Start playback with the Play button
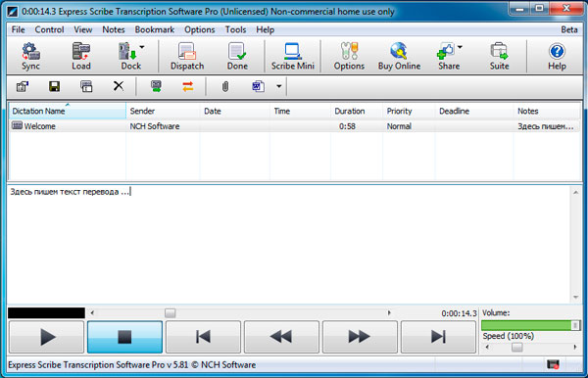588x378 pixels. (x=46, y=337)
